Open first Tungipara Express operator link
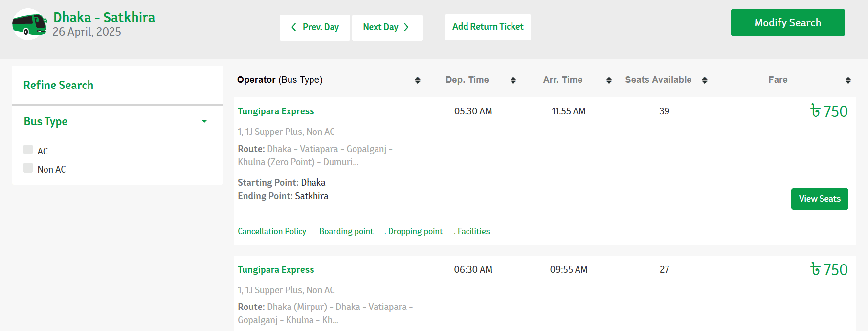The width and height of the screenshot is (868, 331). [x=276, y=111]
